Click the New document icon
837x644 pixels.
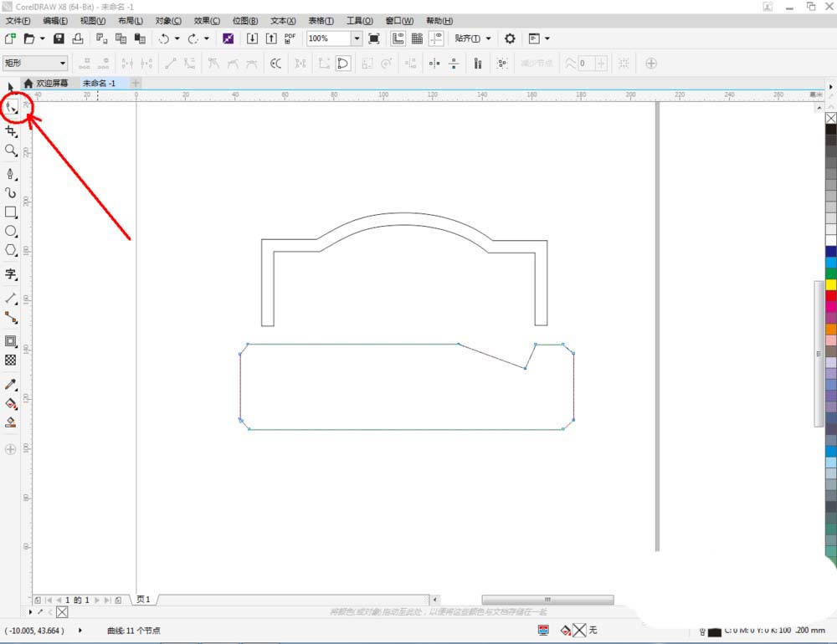click(x=10, y=38)
